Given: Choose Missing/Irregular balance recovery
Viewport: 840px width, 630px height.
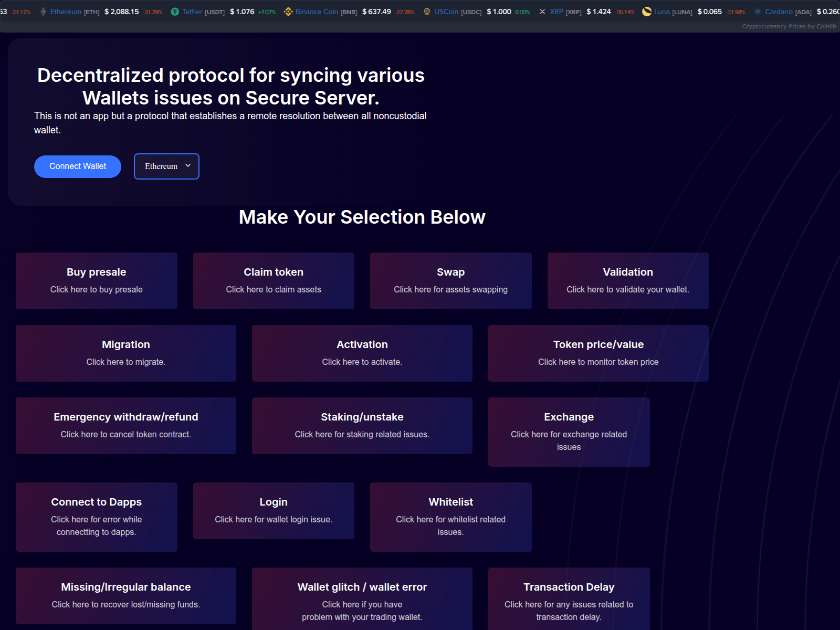Looking at the screenshot, I should (x=125, y=595).
